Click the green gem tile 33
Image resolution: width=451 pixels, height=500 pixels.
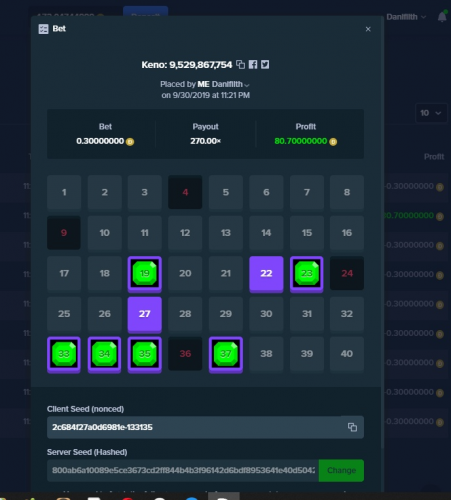pos(64,355)
